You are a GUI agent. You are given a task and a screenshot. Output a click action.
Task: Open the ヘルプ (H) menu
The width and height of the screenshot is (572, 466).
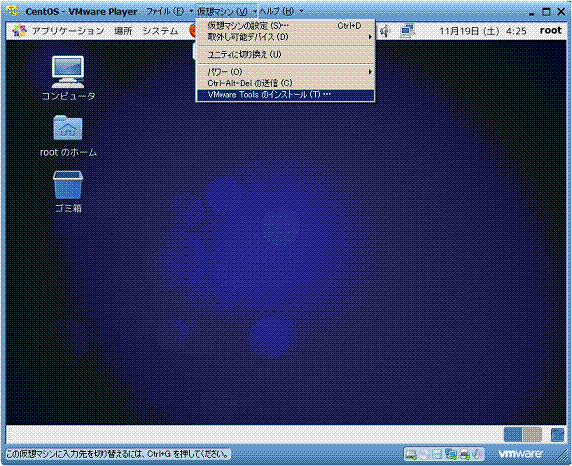[x=277, y=11]
